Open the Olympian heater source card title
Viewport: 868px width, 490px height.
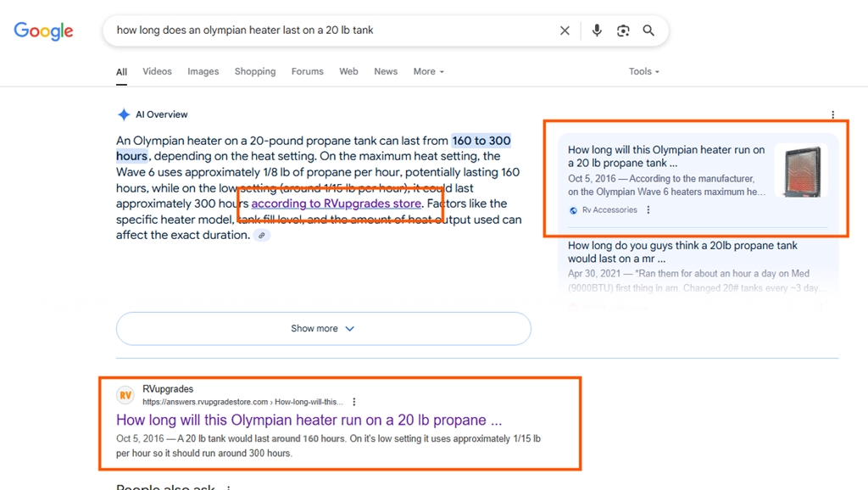coord(666,156)
